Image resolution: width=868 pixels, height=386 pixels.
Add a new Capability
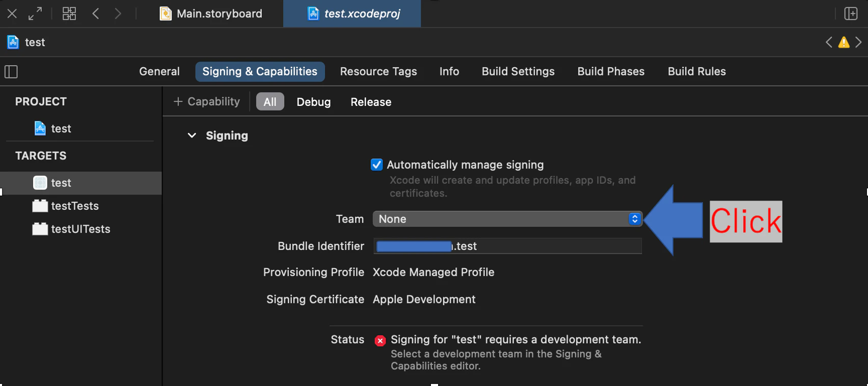click(x=207, y=102)
